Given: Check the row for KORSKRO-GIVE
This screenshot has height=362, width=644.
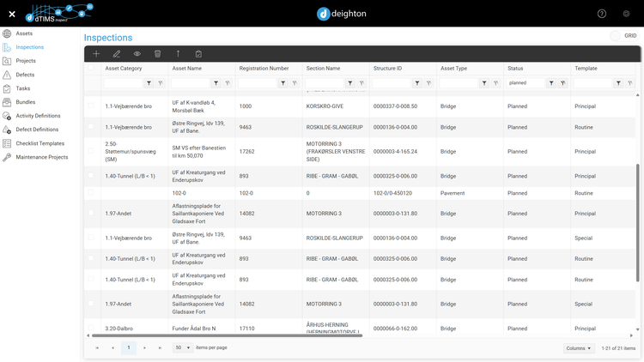Looking at the screenshot, I should pyautogui.click(x=91, y=106).
